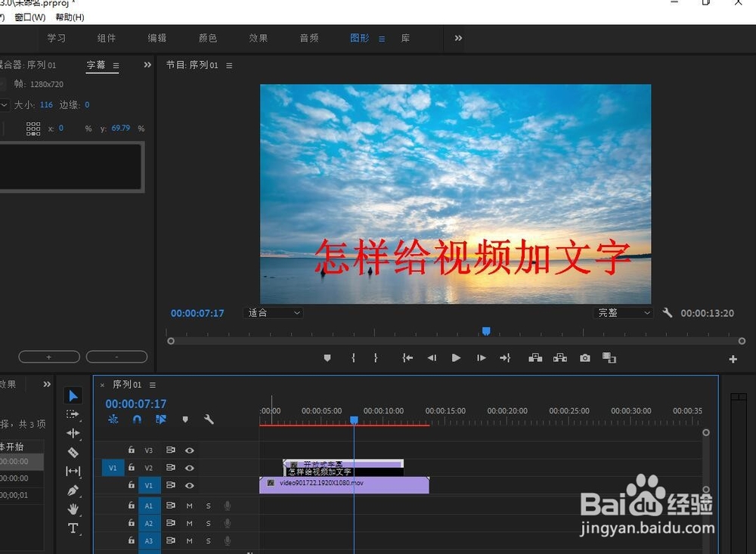Viewport: 756px width, 554px height.
Task: Toggle snapping with the magnet icon
Action: (137, 419)
